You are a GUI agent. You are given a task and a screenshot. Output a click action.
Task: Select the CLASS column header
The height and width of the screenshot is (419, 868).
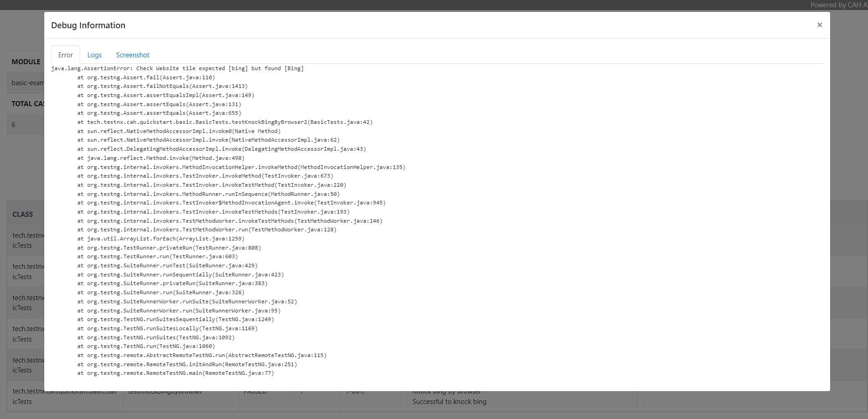23,214
